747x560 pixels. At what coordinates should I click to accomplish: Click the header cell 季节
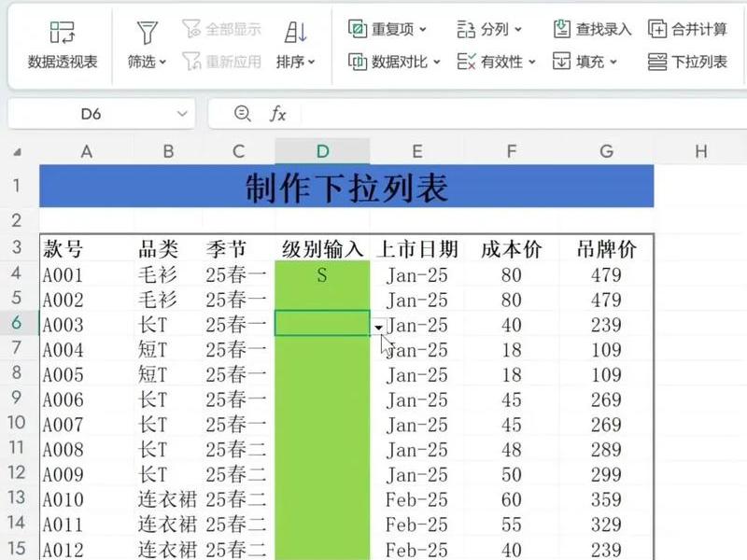[x=239, y=248]
